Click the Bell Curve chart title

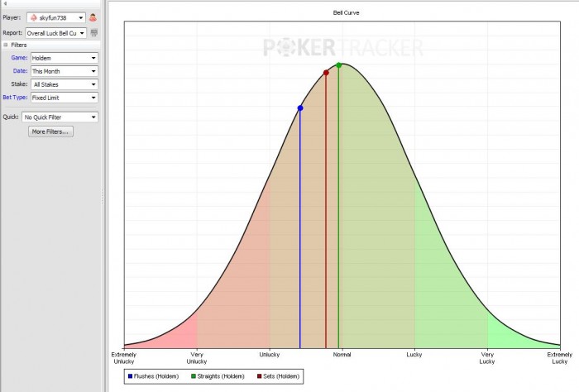[x=346, y=13]
